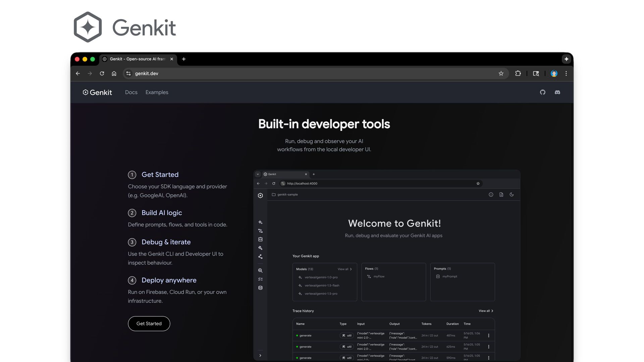Image resolution: width=644 pixels, height=362 pixels.
Task: Expand the Developer UI sidebar chevron
Action: [x=260, y=355]
